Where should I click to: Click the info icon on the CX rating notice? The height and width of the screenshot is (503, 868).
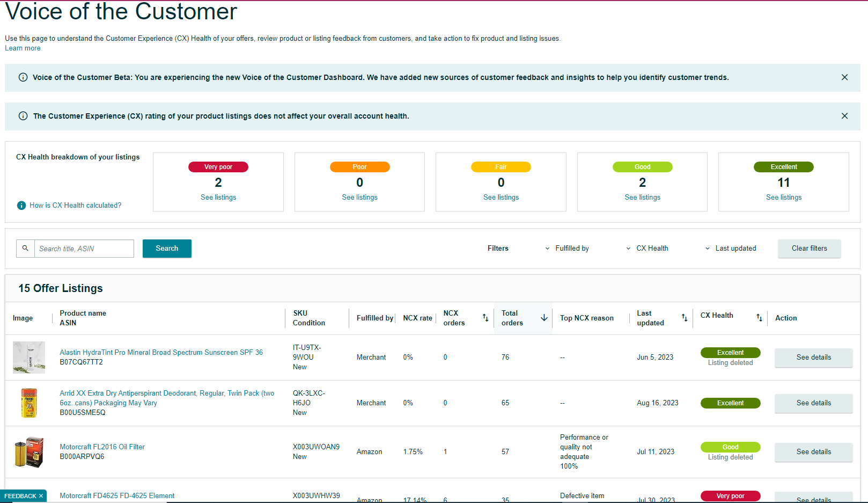pyautogui.click(x=23, y=116)
